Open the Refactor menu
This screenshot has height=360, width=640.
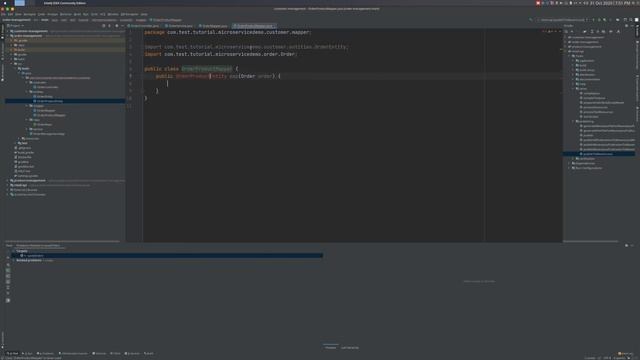(65, 14)
